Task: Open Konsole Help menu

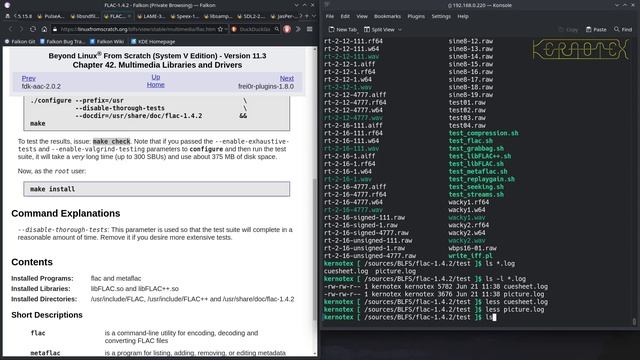Action: tap(463, 16)
